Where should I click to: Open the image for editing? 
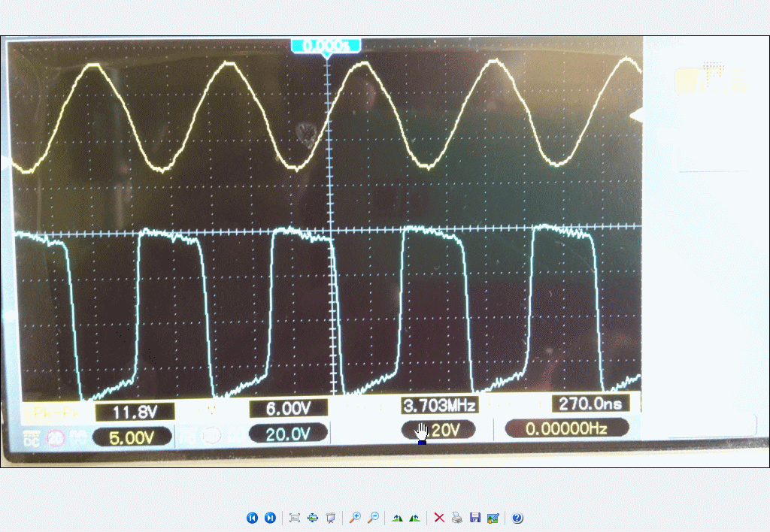tap(493, 518)
